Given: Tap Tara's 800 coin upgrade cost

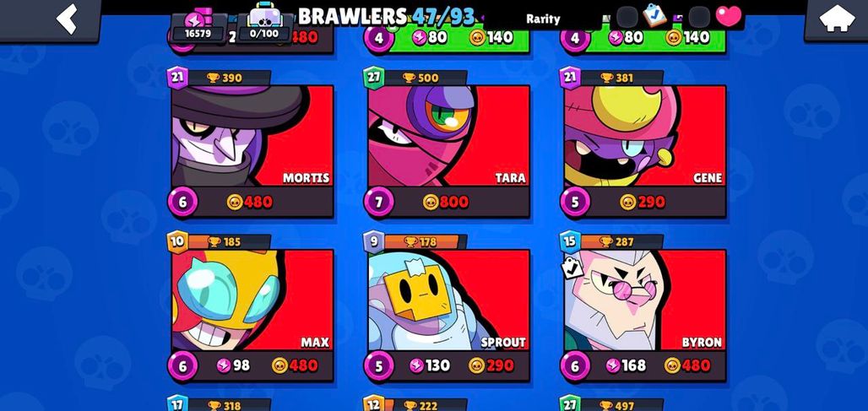Looking at the screenshot, I should point(446,202).
